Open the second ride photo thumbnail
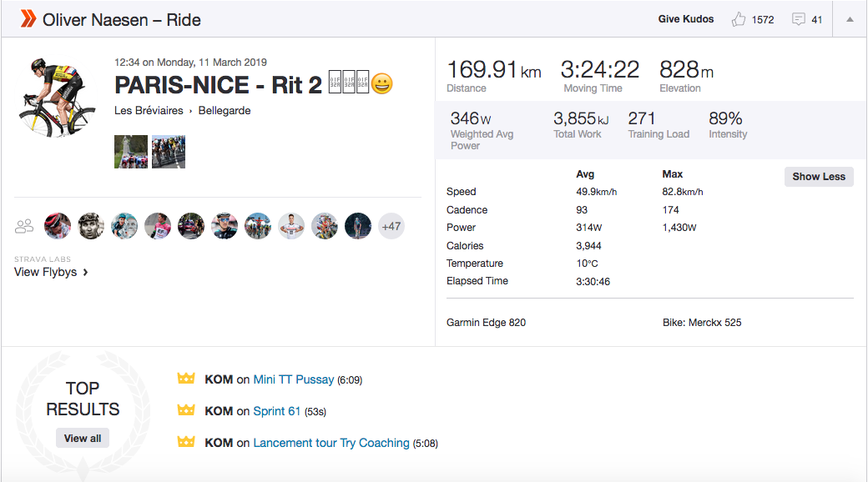868x482 pixels. (169, 152)
